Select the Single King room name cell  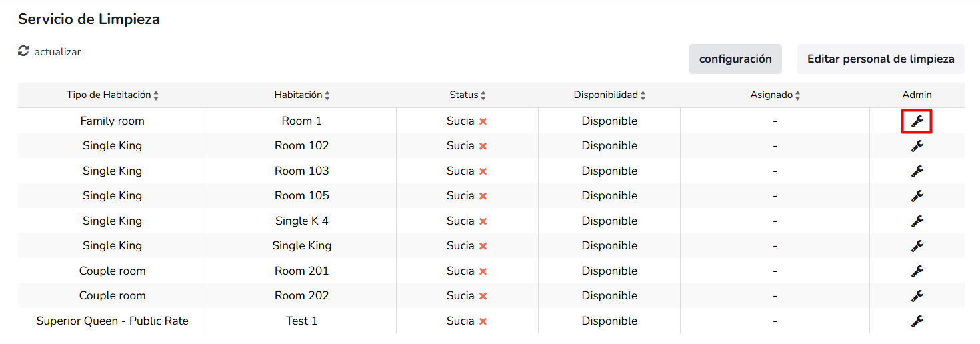(x=302, y=246)
